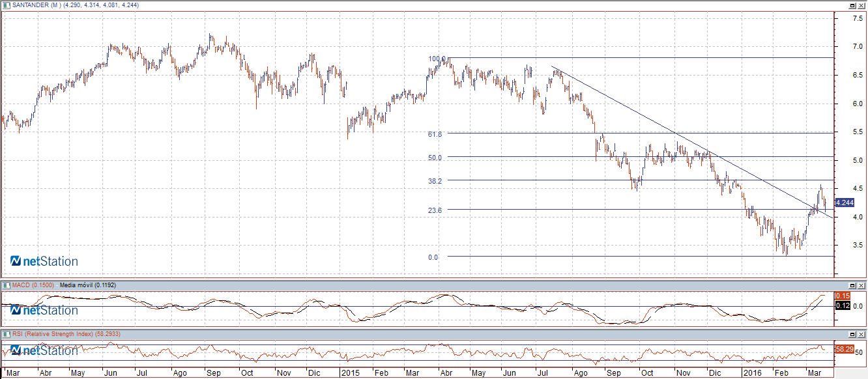868x379 pixels.
Task: Maximize the RSI indicator panel
Action: pyautogui.click(x=852, y=334)
